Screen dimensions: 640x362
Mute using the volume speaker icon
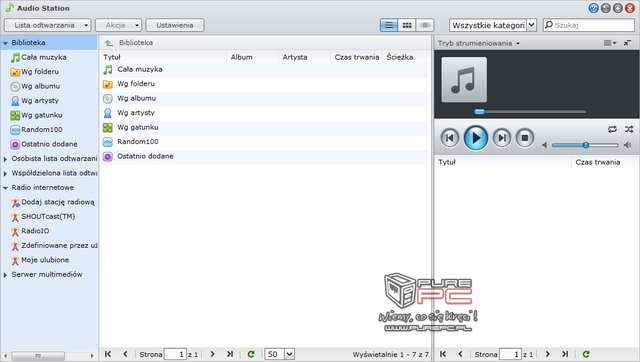click(544, 145)
